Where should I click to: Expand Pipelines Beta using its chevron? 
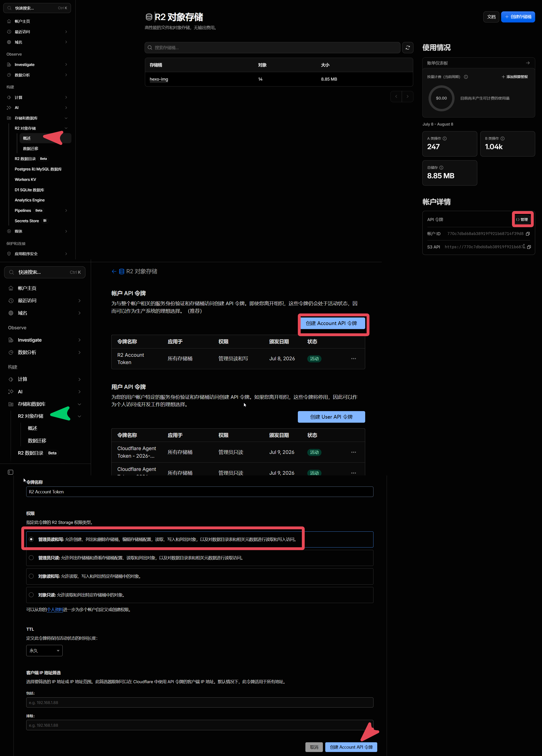[66, 211]
